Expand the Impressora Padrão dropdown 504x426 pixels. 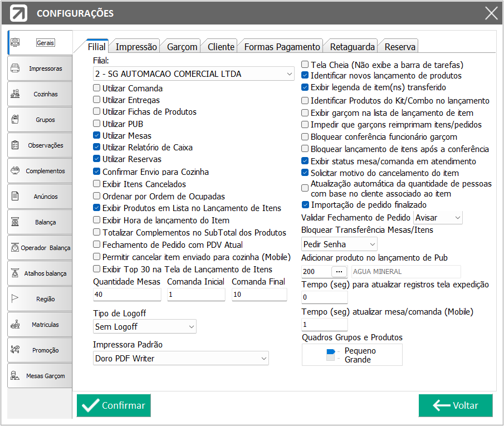coord(180,358)
